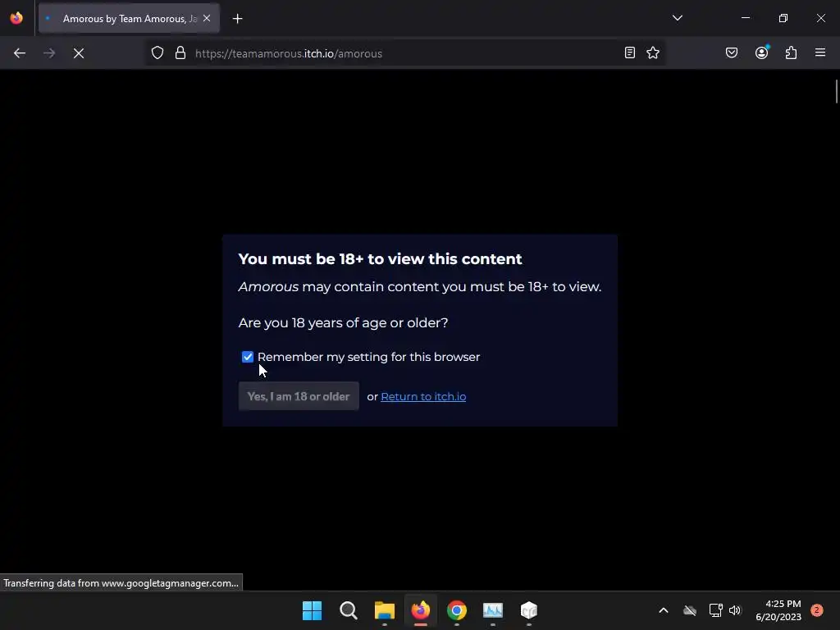Open a new tab with plus button
840x630 pixels.
237,19
